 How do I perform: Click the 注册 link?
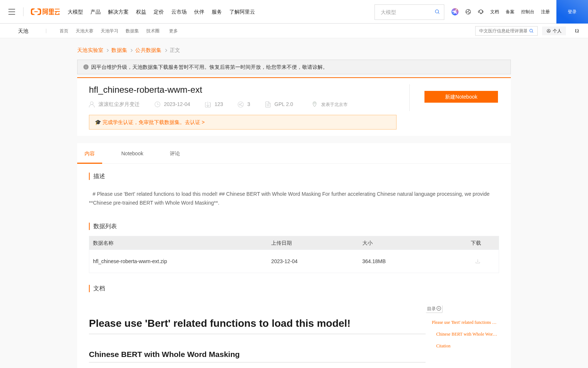pyautogui.click(x=545, y=12)
